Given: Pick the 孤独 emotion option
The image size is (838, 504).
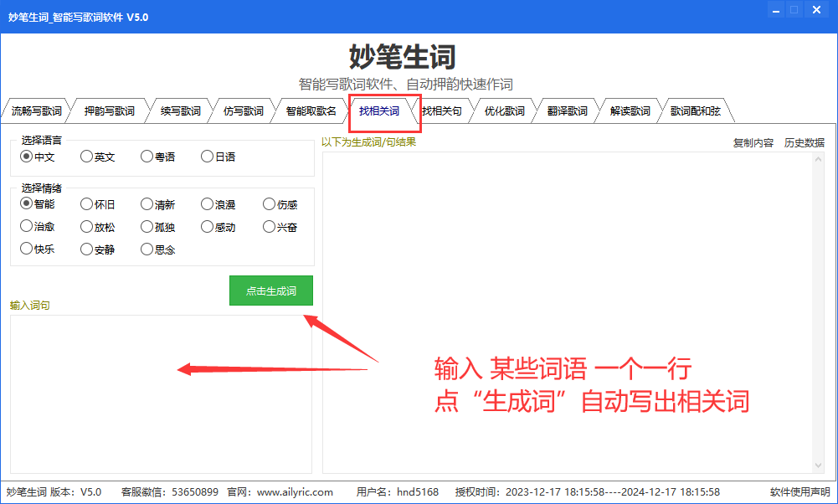Looking at the screenshot, I should (x=157, y=227).
